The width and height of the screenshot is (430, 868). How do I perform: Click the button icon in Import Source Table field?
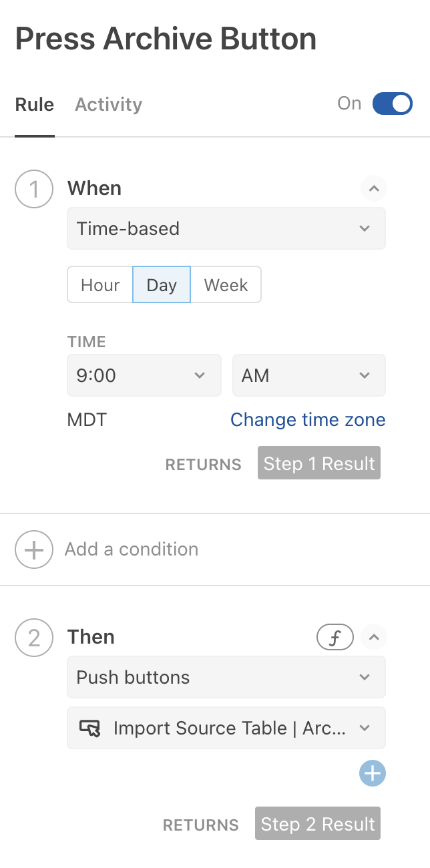[x=89, y=728]
